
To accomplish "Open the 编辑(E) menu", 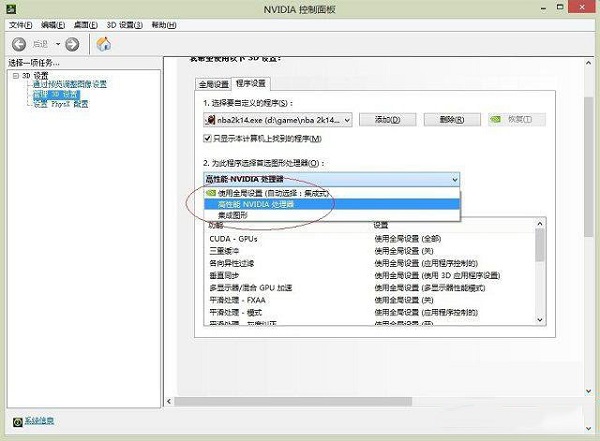I will [x=53, y=25].
